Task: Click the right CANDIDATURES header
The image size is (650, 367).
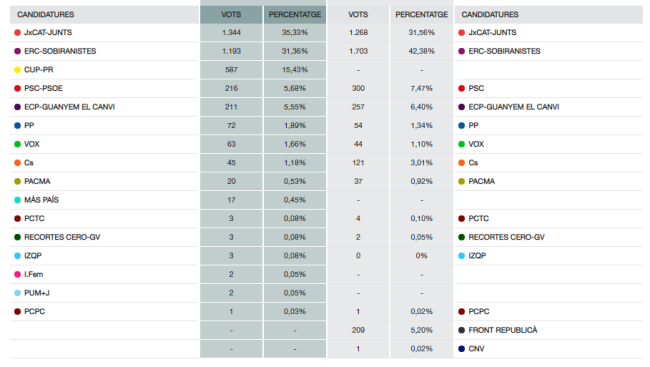Action: tap(490, 15)
